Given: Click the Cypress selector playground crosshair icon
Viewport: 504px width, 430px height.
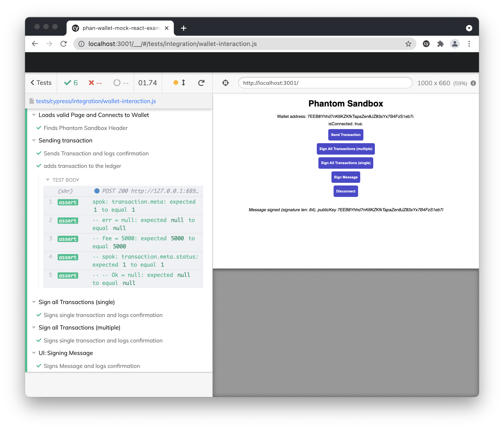Looking at the screenshot, I should click(225, 83).
